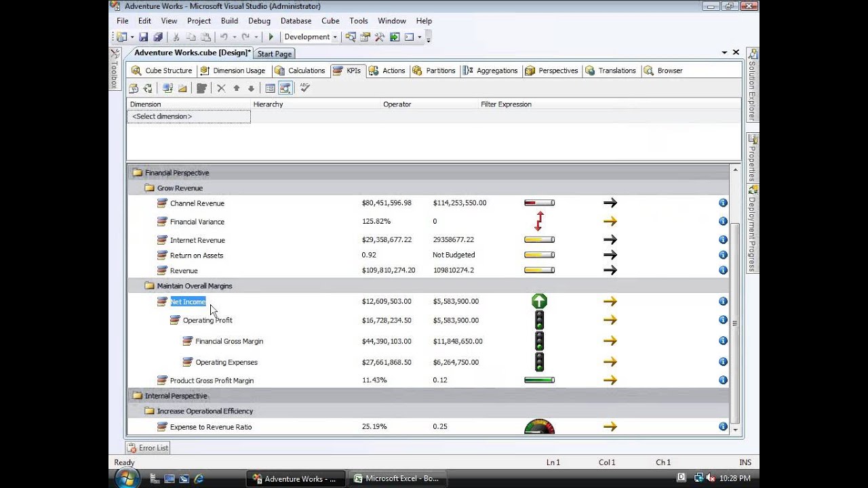Open the Undo history dropdown arrow
Screen dimensions: 868x488
[234, 37]
